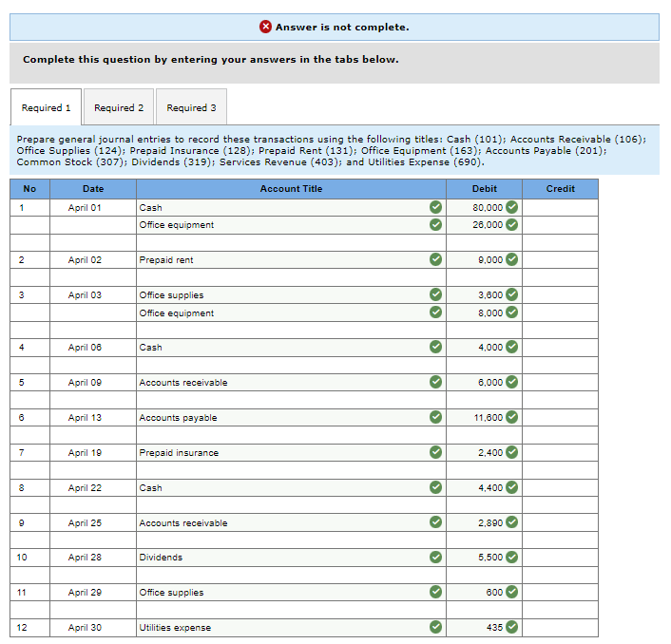Viewport: 671px width, 644px height.
Task: Click the April 30 date cell
Action: coord(93,627)
